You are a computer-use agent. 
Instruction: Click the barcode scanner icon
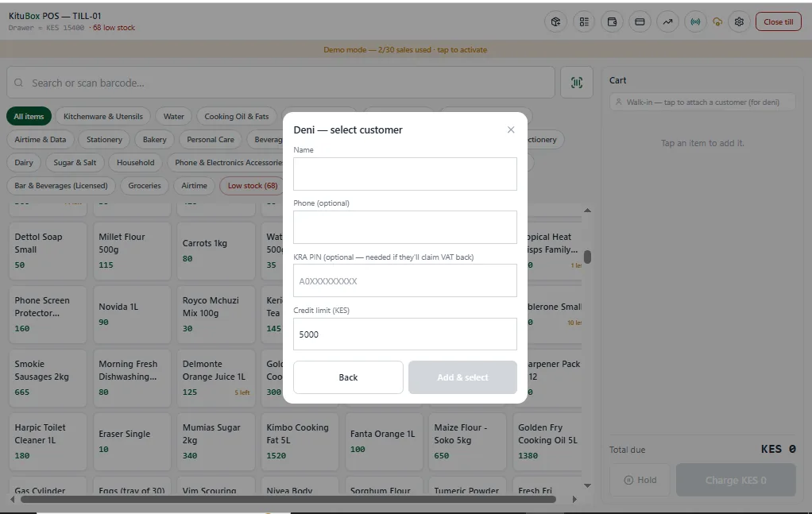click(x=576, y=83)
